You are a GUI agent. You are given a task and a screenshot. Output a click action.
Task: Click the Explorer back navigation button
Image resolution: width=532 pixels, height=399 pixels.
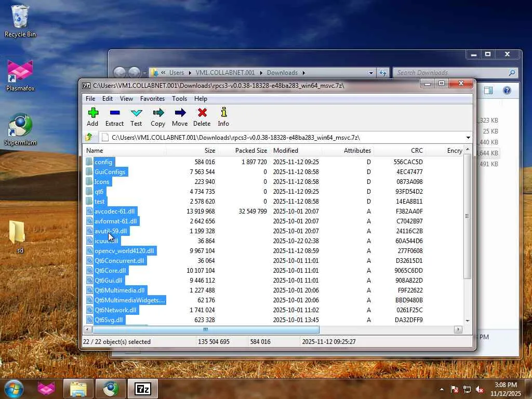pyautogui.click(x=119, y=72)
